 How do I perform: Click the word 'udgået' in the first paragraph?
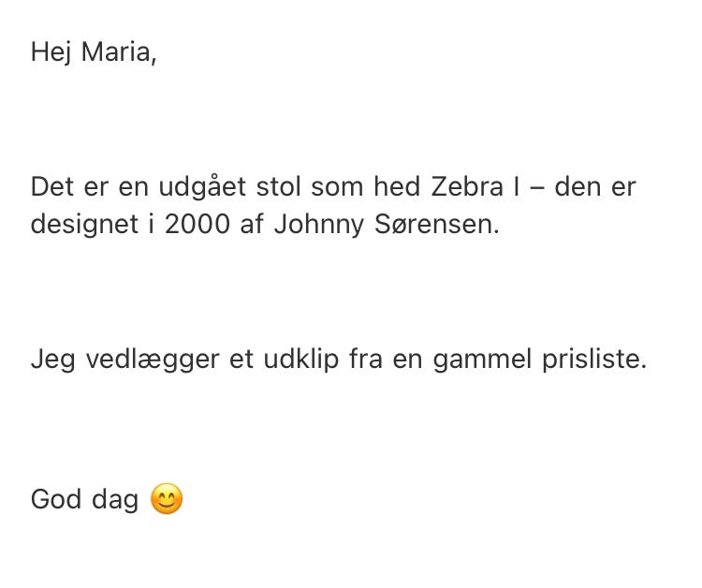pyautogui.click(x=202, y=187)
